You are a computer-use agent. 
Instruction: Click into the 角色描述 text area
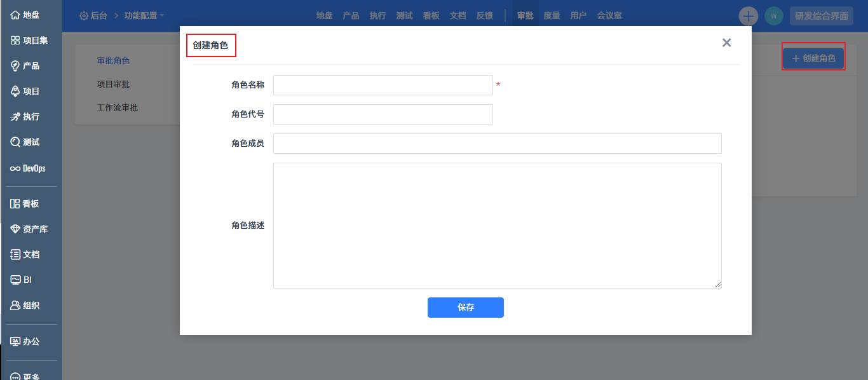pyautogui.click(x=498, y=226)
